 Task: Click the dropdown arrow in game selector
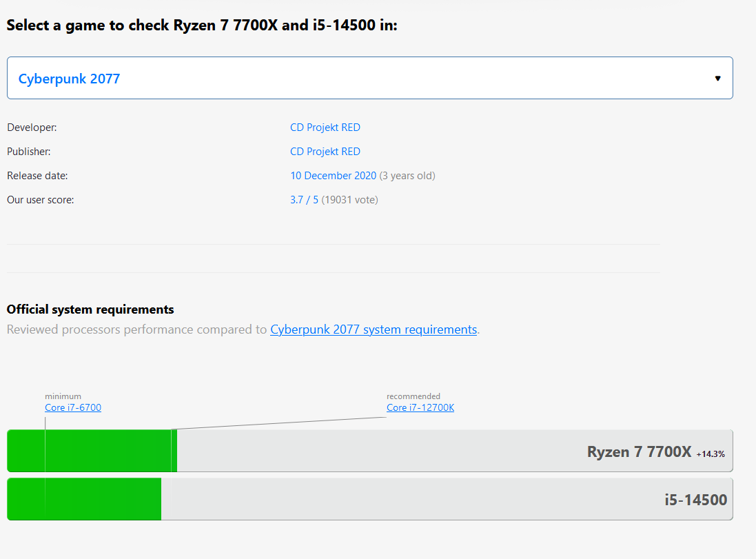tap(717, 79)
